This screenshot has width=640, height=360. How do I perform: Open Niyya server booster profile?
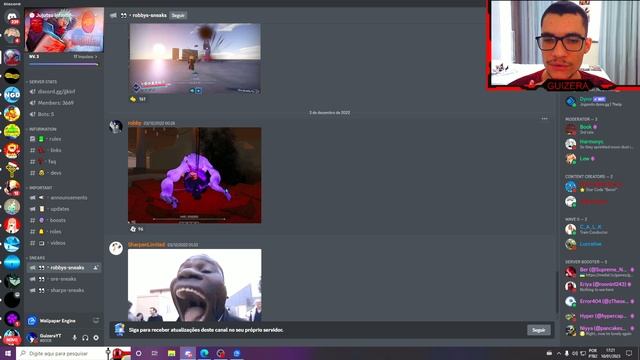tap(598, 331)
